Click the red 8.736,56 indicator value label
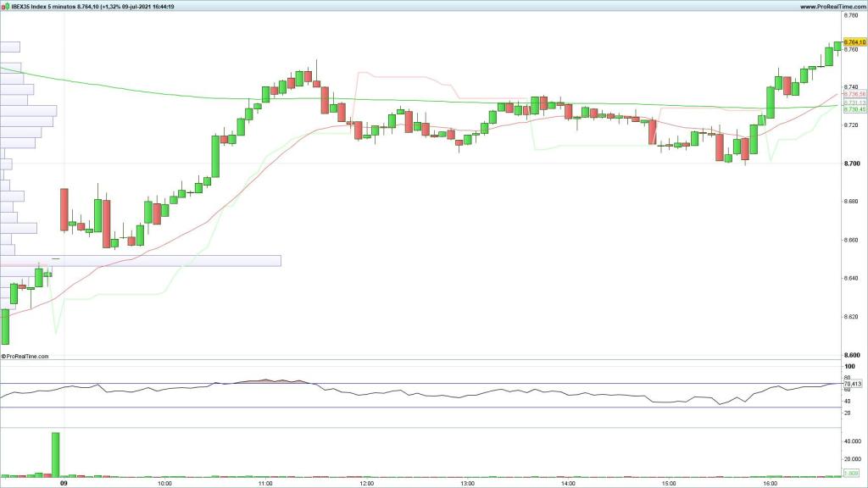Viewport: 868px width, 488px height. (x=854, y=94)
